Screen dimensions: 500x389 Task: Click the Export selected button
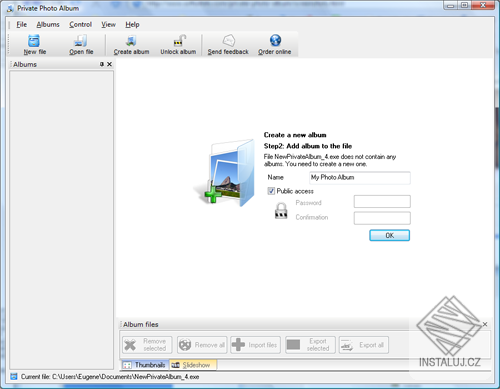click(x=310, y=345)
